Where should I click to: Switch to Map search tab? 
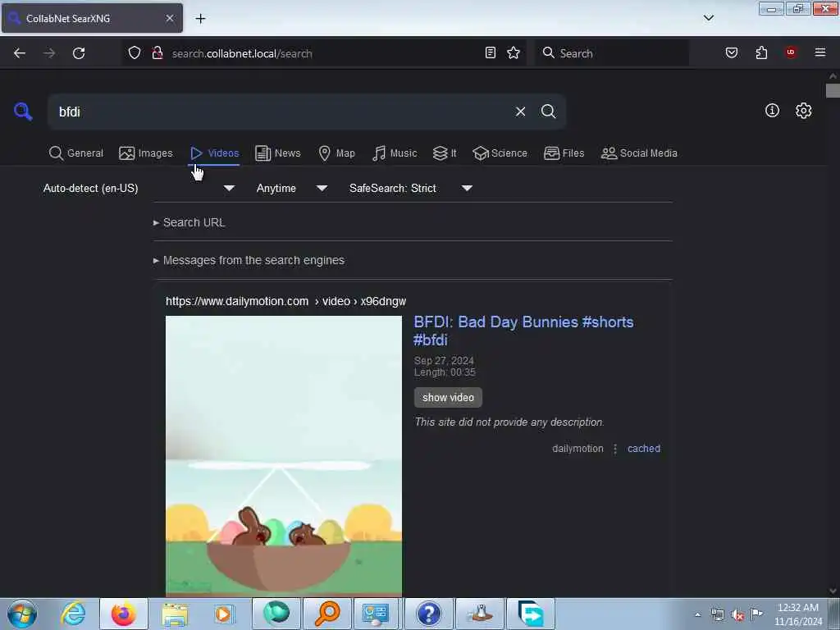coord(336,153)
